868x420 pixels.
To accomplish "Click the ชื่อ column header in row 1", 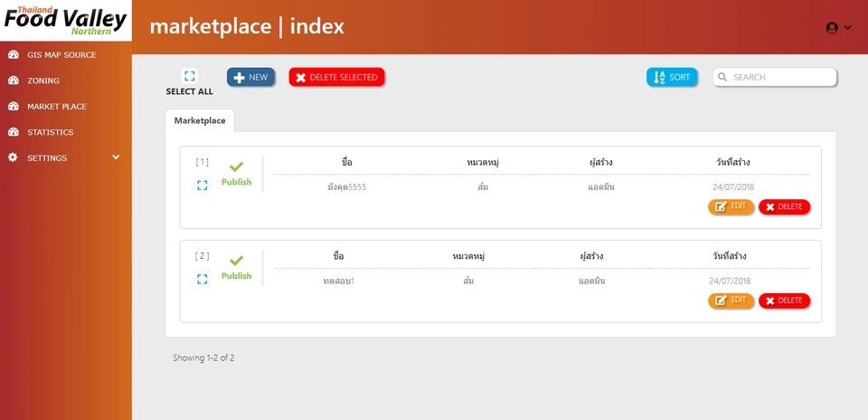I will [x=347, y=162].
